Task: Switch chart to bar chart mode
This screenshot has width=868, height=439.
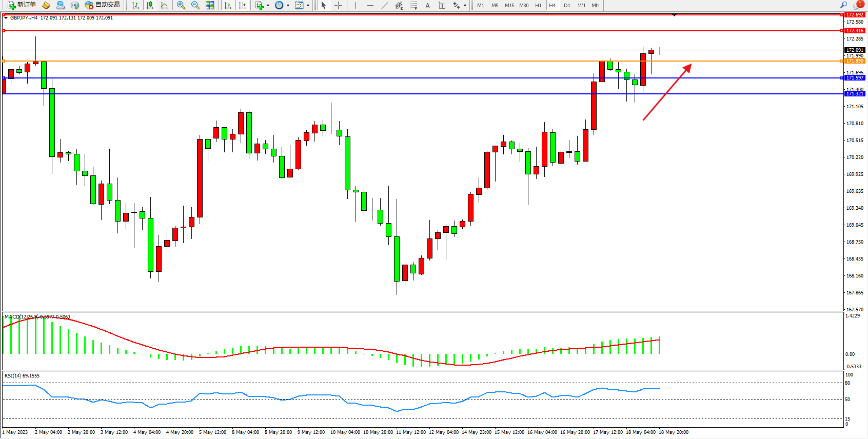Action: pos(135,5)
